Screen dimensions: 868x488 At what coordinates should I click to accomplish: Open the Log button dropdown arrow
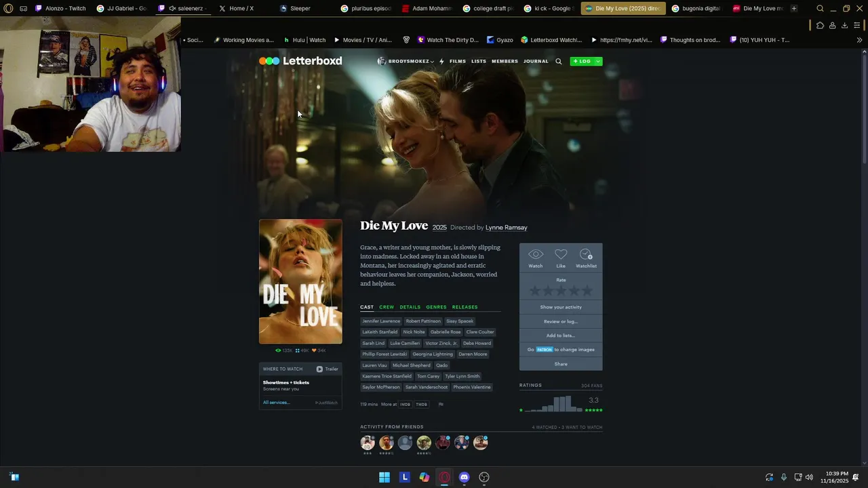click(x=598, y=61)
